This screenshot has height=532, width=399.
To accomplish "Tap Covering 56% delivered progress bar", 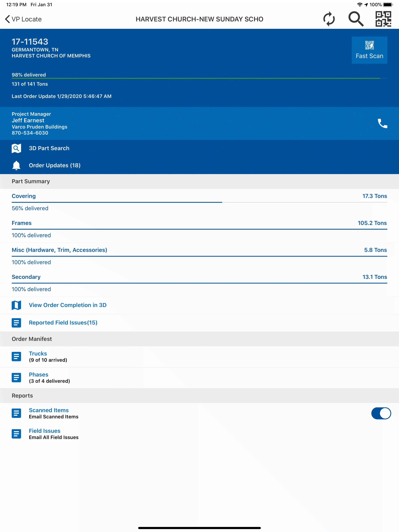I will tap(199, 202).
